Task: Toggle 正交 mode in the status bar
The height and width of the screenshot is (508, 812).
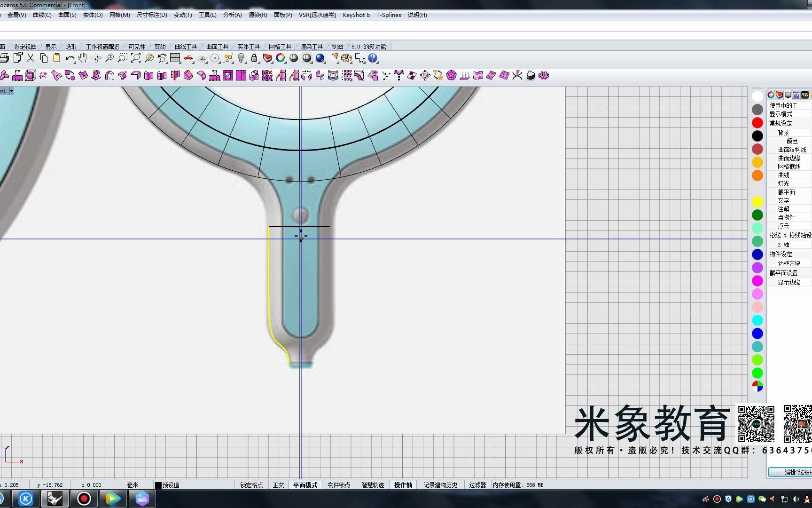Action: (x=278, y=485)
